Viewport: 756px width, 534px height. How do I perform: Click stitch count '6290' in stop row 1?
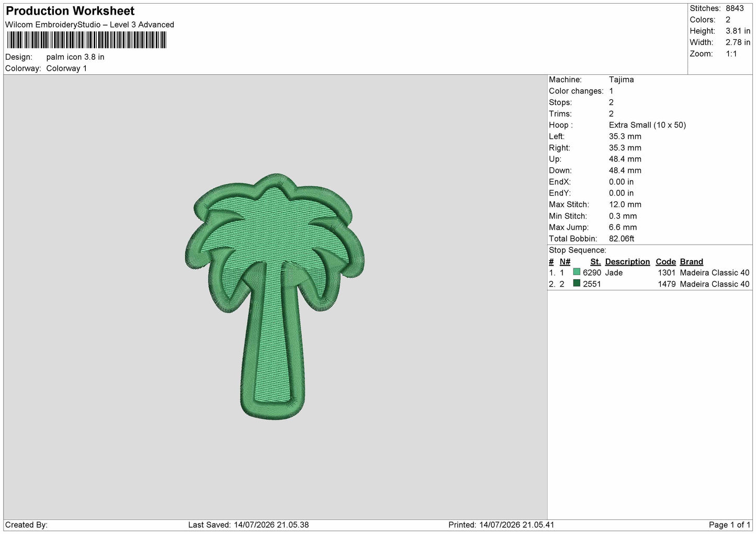[x=592, y=272]
